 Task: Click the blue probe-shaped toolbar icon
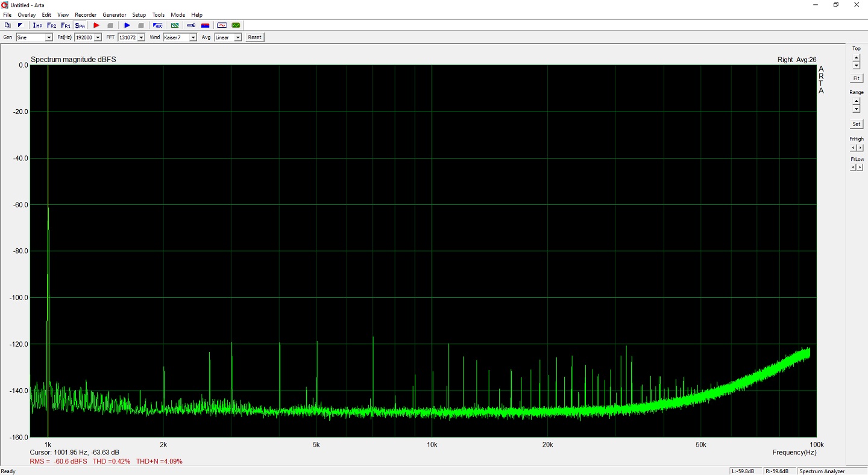coord(191,25)
